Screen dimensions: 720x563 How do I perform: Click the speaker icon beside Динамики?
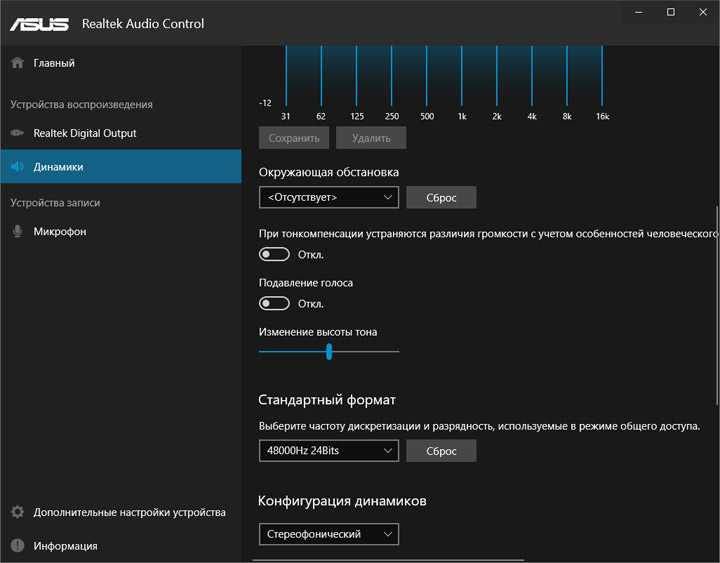tap(17, 166)
